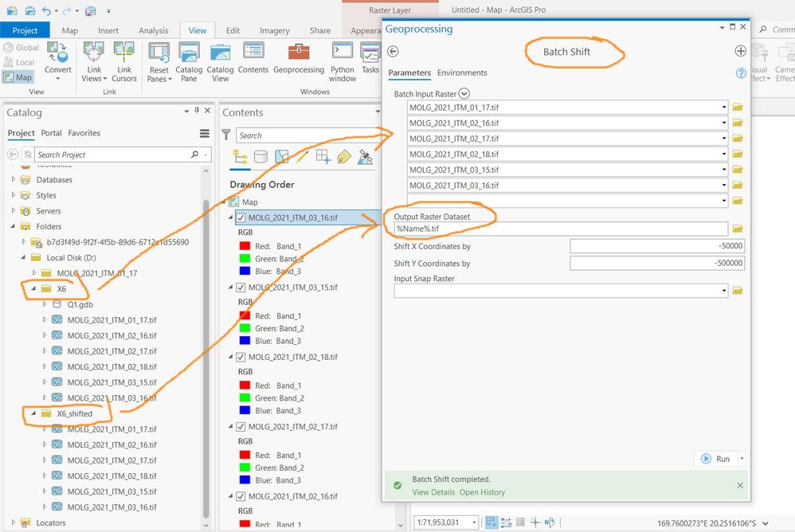This screenshot has width=795, height=532.
Task: Switch to Environments tab
Action: point(462,73)
